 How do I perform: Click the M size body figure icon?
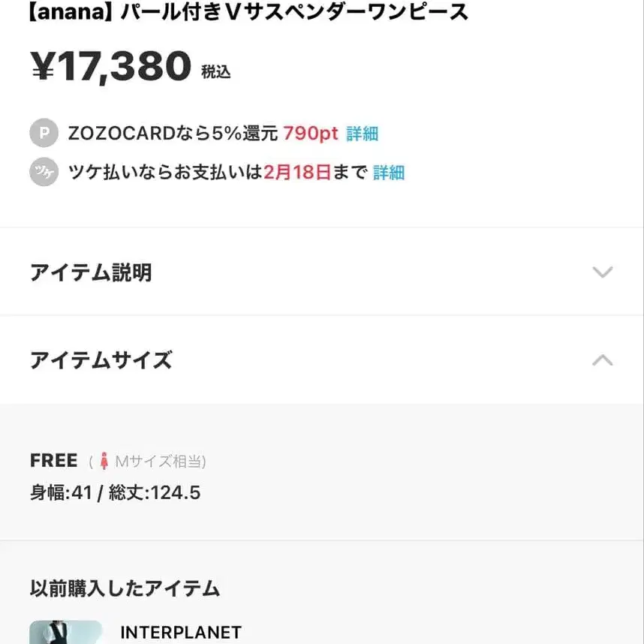coord(107,461)
